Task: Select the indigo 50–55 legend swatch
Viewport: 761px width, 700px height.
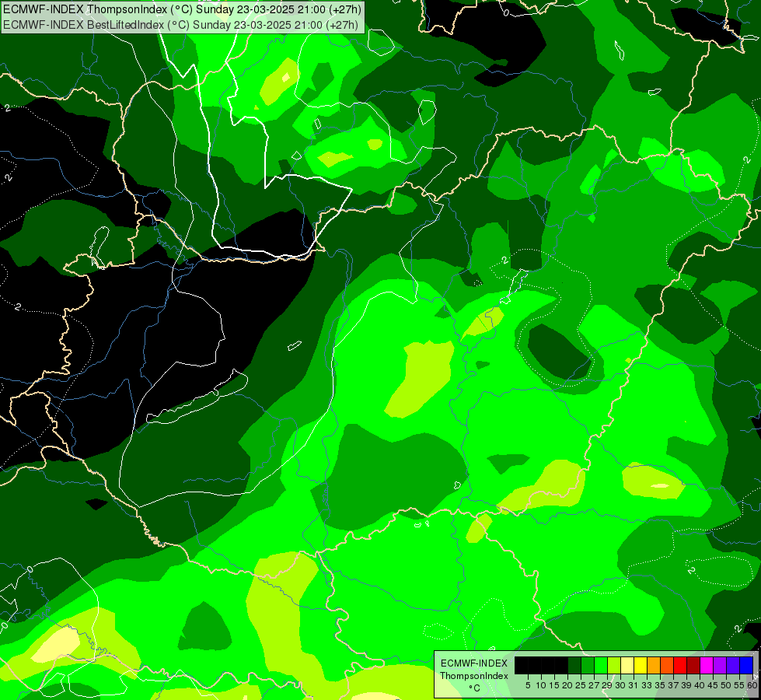Action: 733,665
